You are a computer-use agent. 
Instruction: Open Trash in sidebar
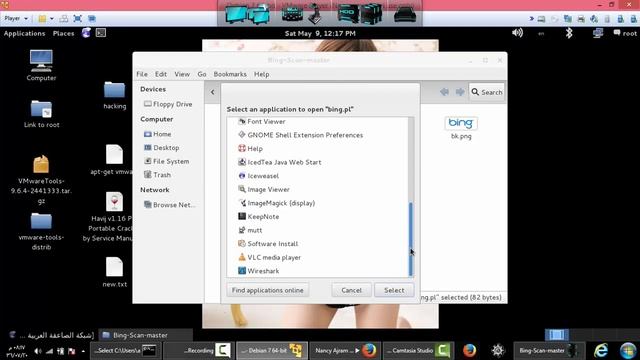(158, 175)
